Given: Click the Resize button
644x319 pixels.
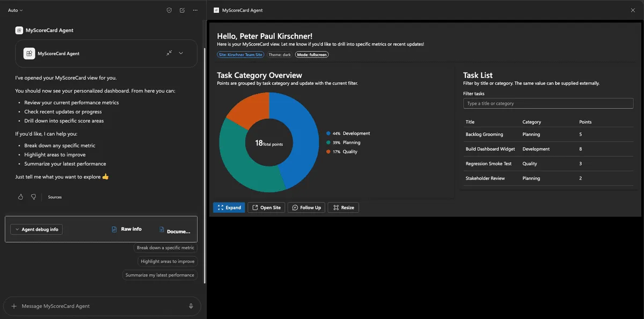Looking at the screenshot, I should 343,207.
